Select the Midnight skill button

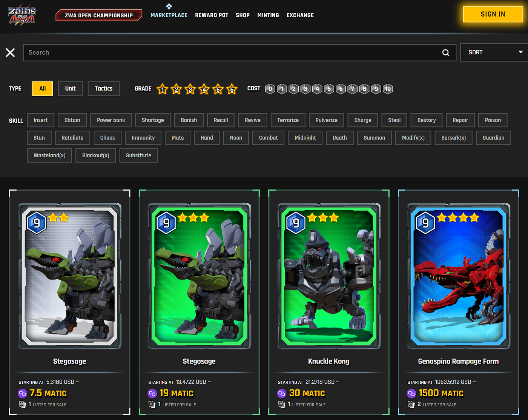[305, 138]
